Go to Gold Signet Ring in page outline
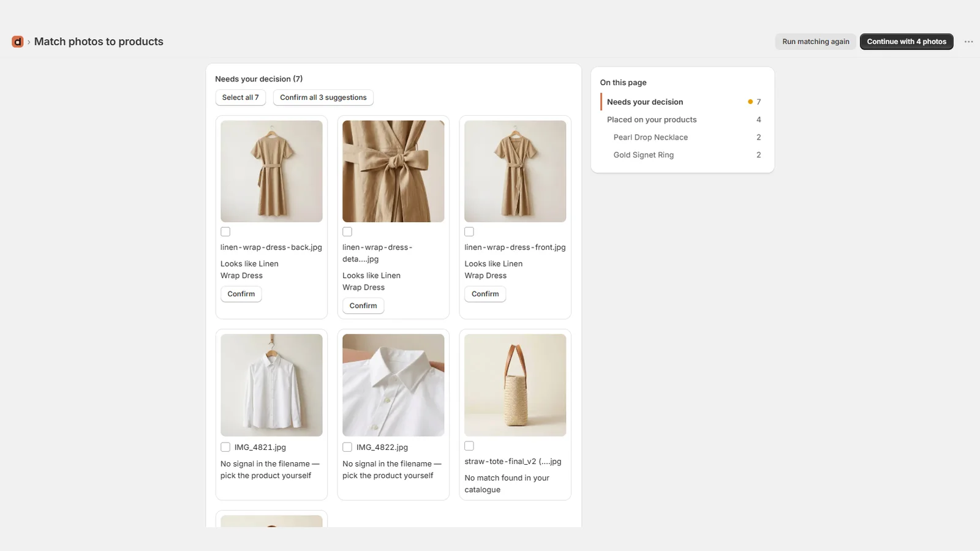 (x=682, y=155)
